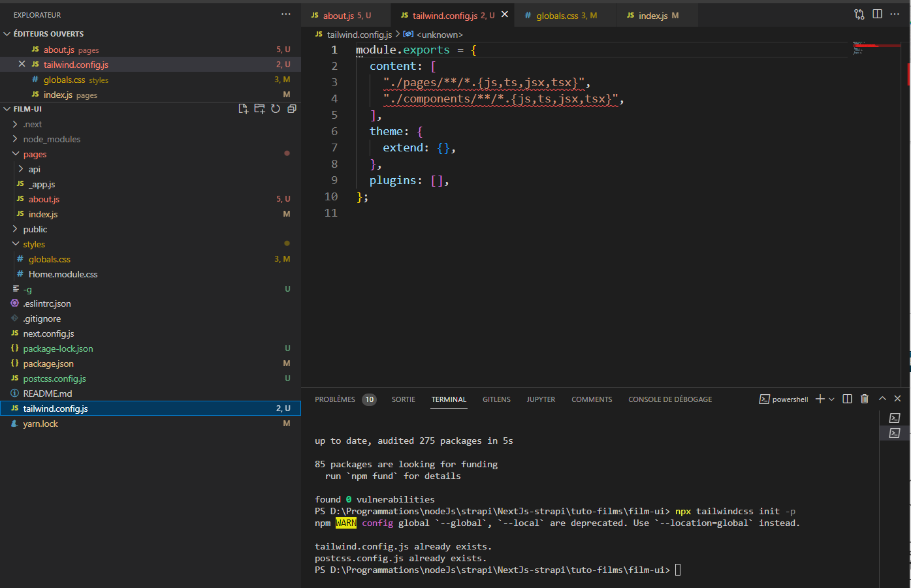911x588 pixels.
Task: Kill the terminal using the trash icon
Action: tap(865, 398)
